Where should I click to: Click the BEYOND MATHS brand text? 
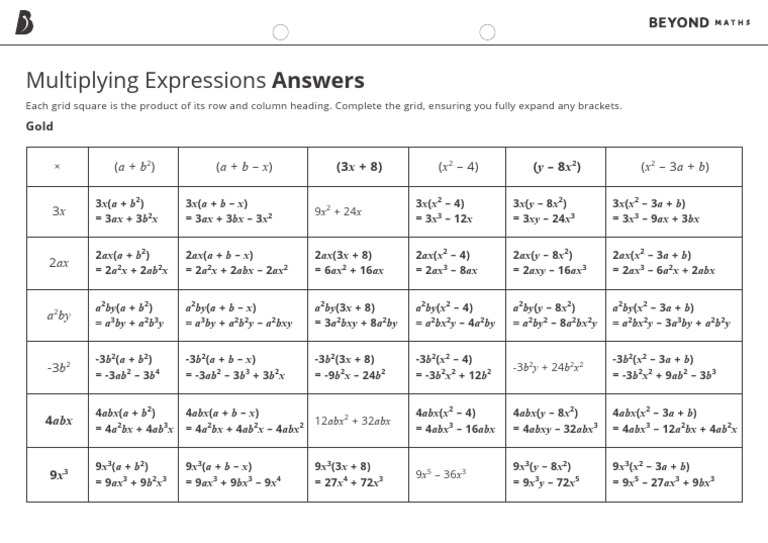pyautogui.click(x=699, y=23)
